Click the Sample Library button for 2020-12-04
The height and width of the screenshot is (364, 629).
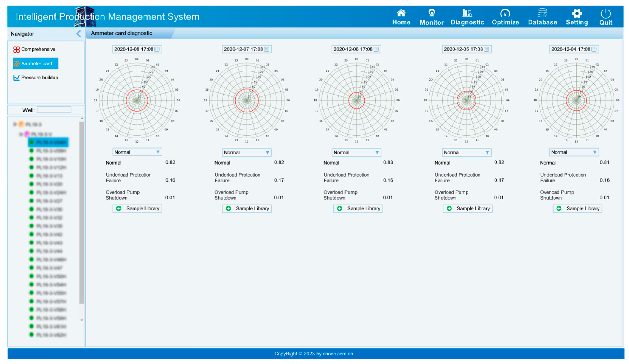point(577,209)
